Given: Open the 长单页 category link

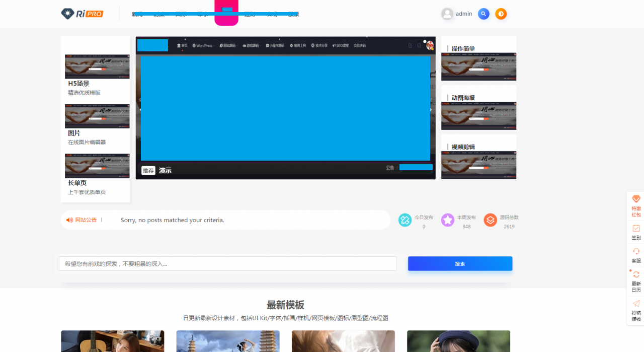Looking at the screenshot, I should [x=77, y=183].
